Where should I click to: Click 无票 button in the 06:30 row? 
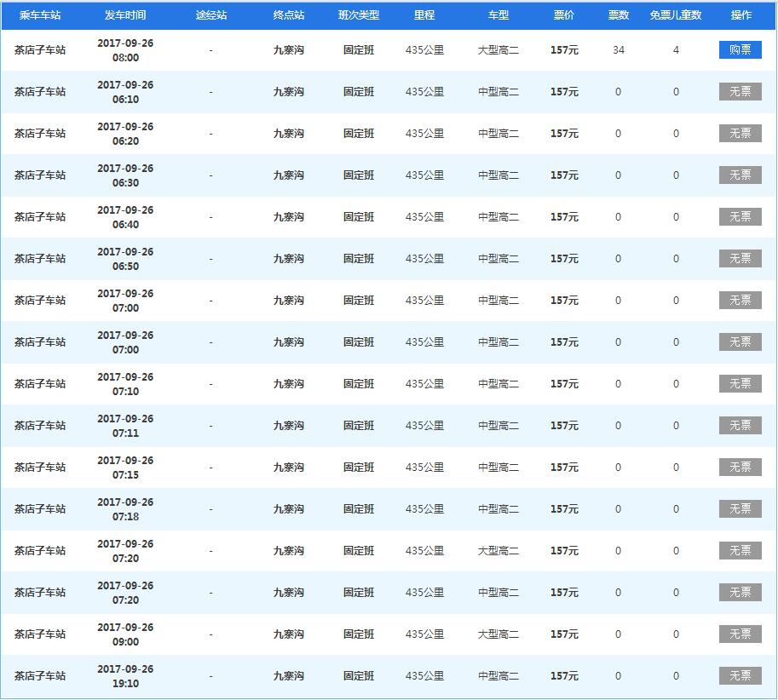[740, 175]
